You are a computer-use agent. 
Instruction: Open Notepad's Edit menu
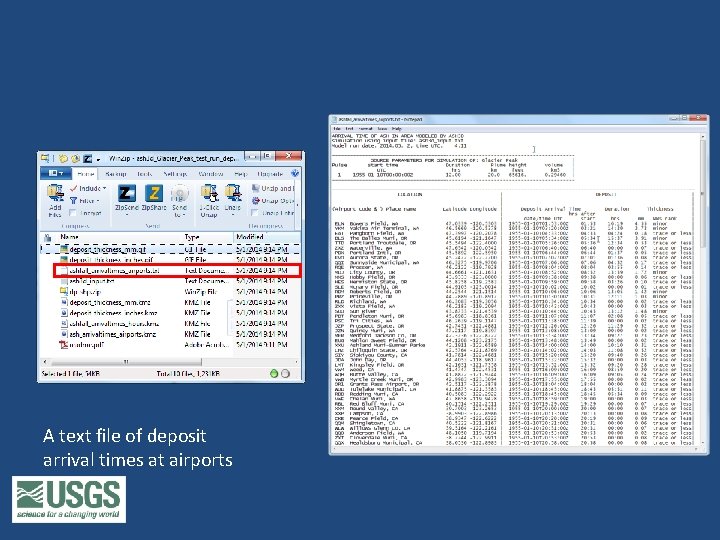click(349, 129)
